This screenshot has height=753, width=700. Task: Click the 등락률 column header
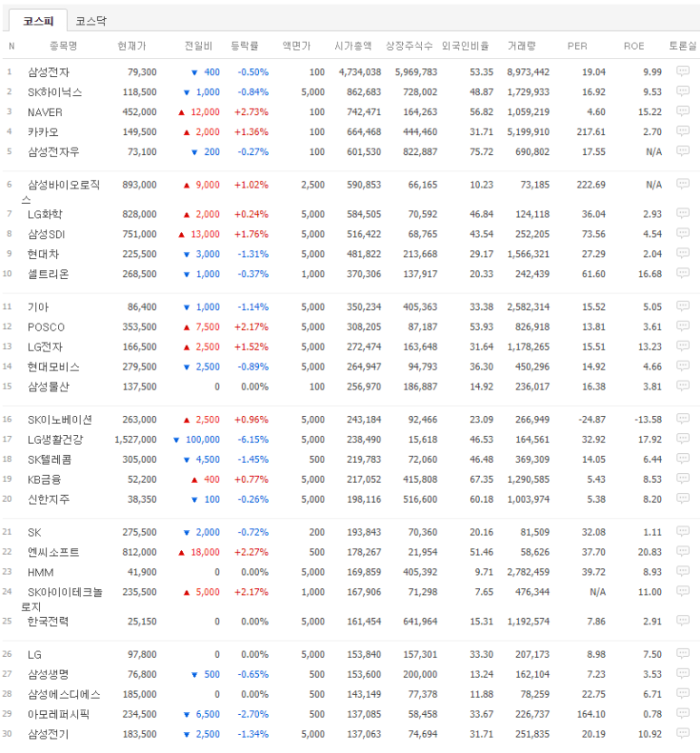coord(245,45)
